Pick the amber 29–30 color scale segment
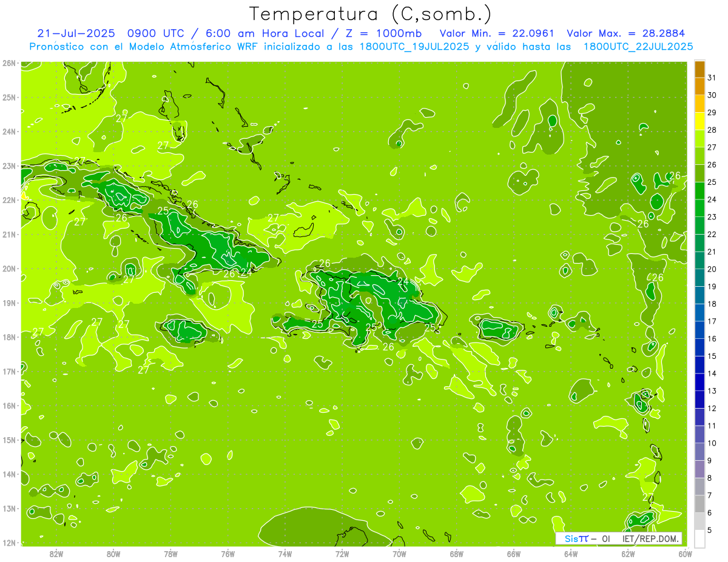Screen dimensions: 728x562 [699, 104]
